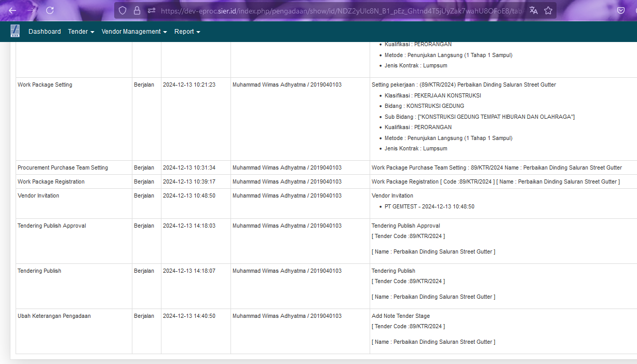Image resolution: width=637 pixels, height=364 pixels.
Task: Open the site permissions icon in address bar
Action: pos(151,10)
